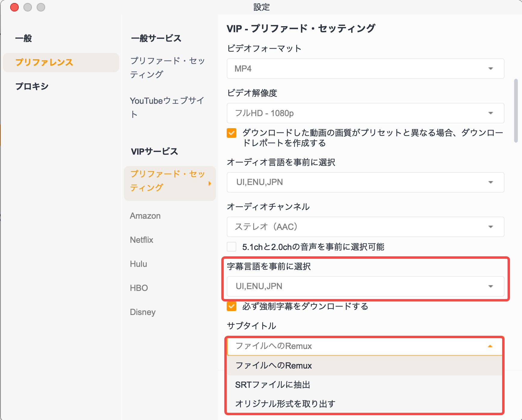Open the MP4 video format dropdown
The image size is (522, 420).
(365, 69)
